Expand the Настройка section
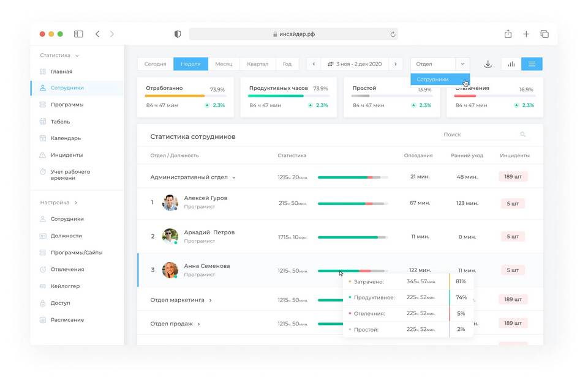The width and height of the screenshot is (588, 383). point(59,203)
